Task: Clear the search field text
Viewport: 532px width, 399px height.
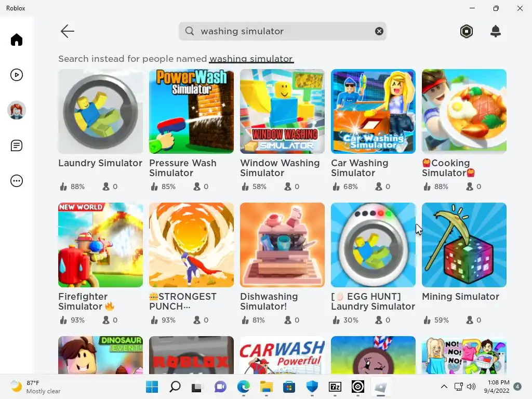Action: [x=379, y=31]
